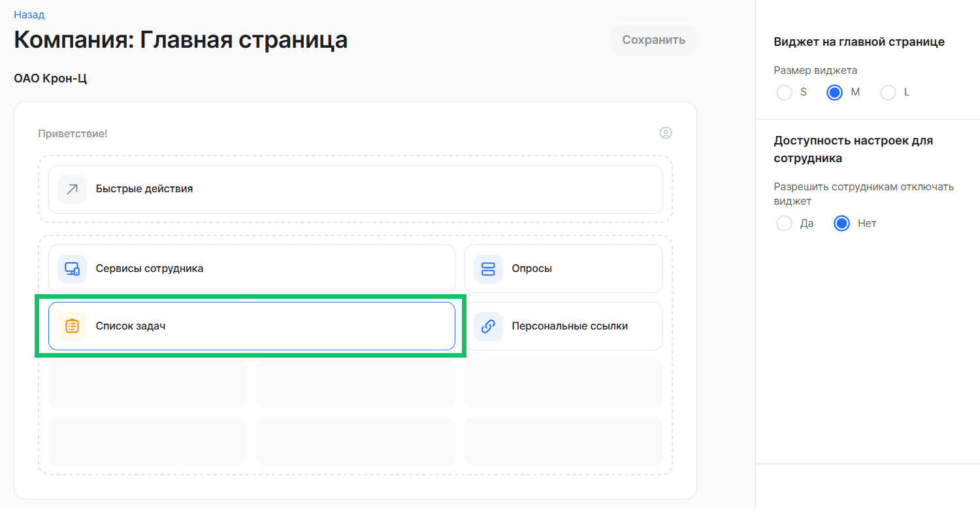The height and width of the screenshot is (508, 980).
Task: Click the Список задач checklist icon
Action: click(72, 326)
